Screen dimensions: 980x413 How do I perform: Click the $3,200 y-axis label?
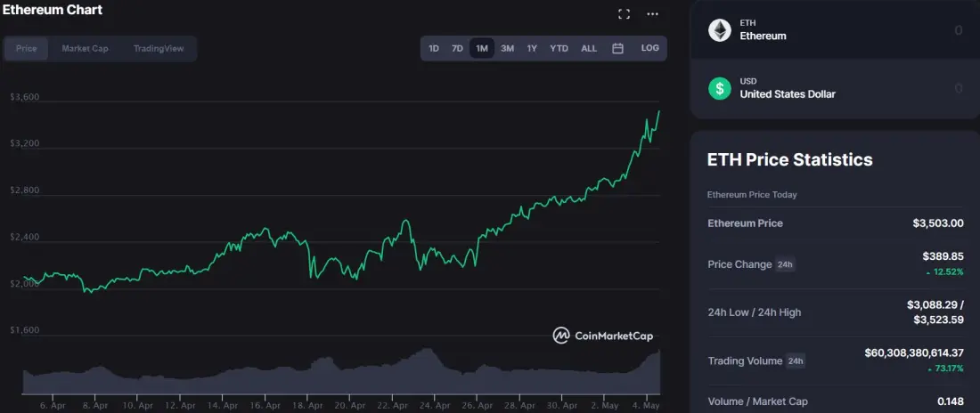point(24,143)
